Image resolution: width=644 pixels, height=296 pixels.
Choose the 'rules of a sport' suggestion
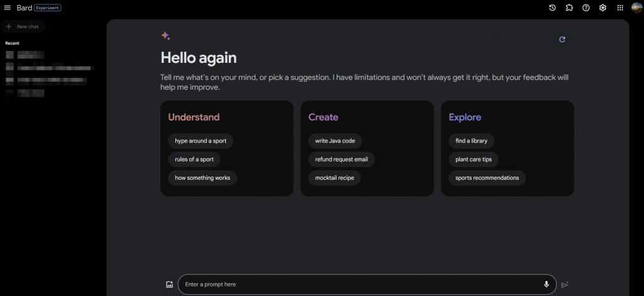click(x=194, y=160)
